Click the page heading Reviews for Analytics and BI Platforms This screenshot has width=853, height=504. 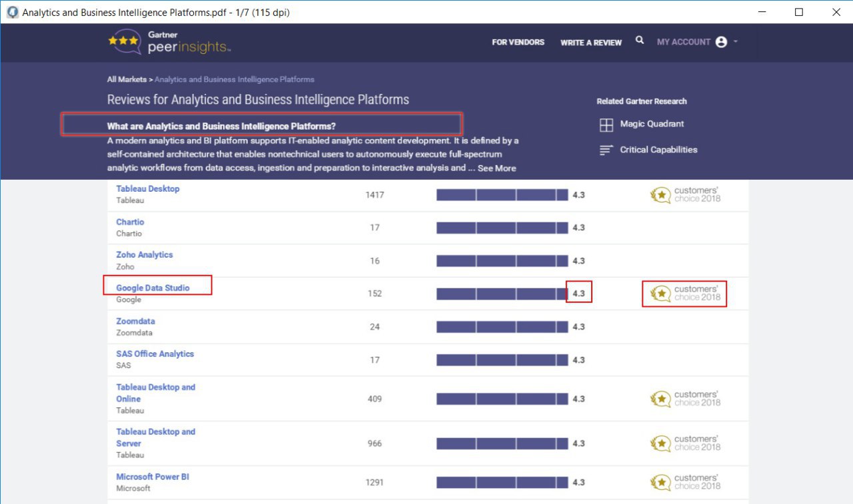(258, 100)
